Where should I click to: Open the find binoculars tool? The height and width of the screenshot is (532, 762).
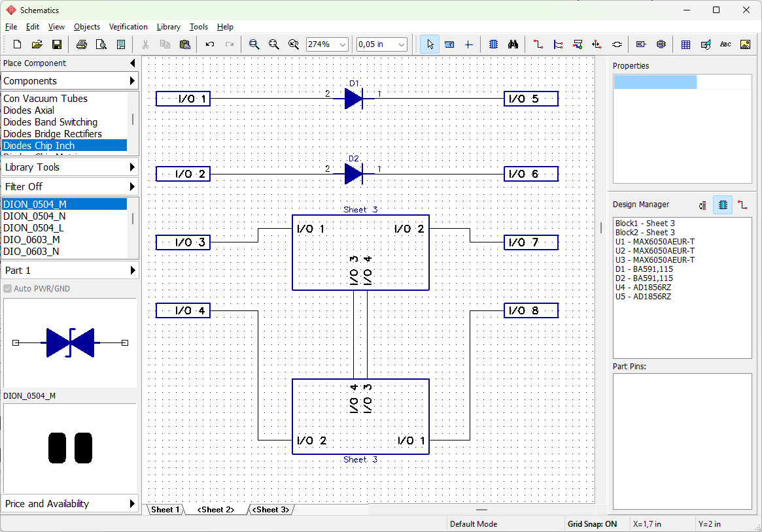click(513, 44)
